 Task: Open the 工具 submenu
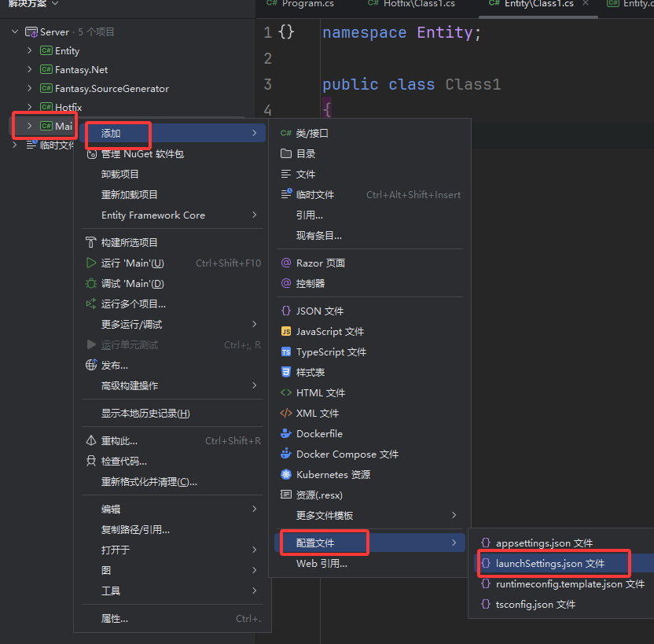(x=173, y=591)
